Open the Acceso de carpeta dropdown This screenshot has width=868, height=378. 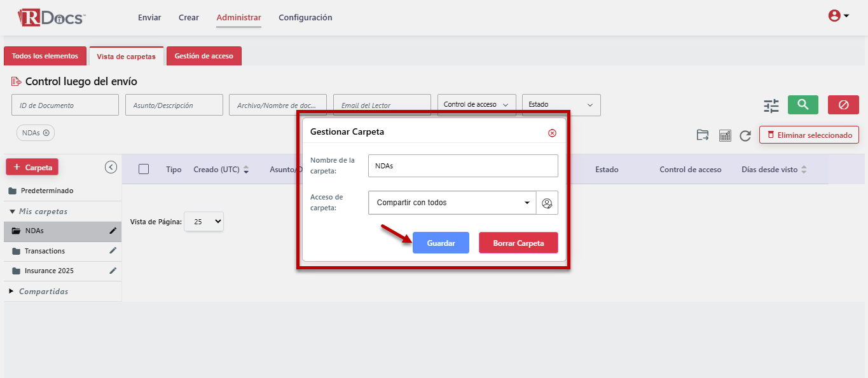[452, 203]
